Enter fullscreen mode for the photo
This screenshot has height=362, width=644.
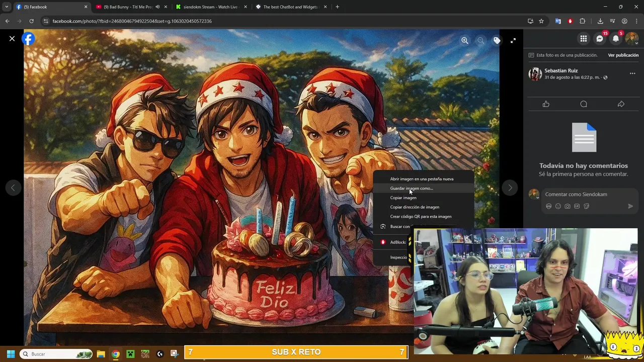coord(513,41)
